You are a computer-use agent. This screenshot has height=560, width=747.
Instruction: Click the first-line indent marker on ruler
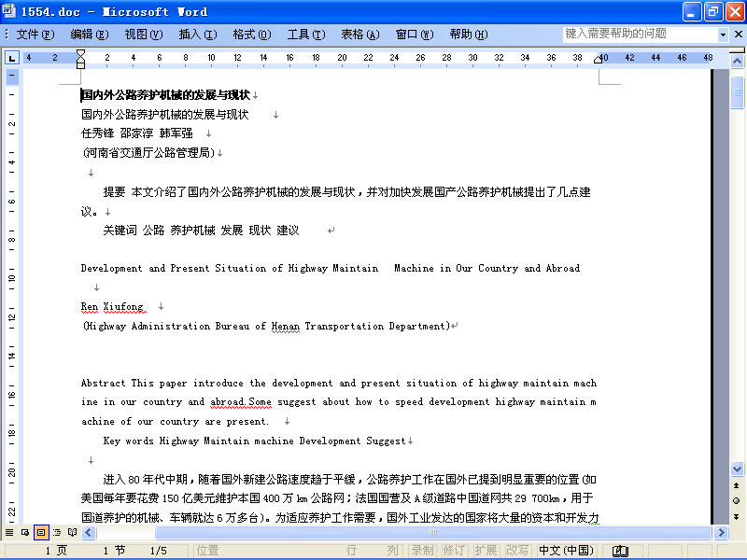pos(80,53)
